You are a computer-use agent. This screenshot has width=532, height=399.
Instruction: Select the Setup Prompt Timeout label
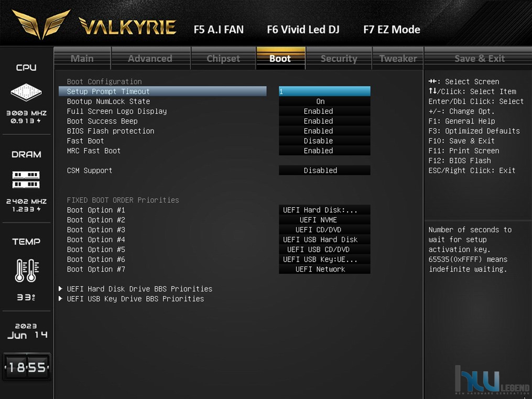pyautogui.click(x=108, y=91)
